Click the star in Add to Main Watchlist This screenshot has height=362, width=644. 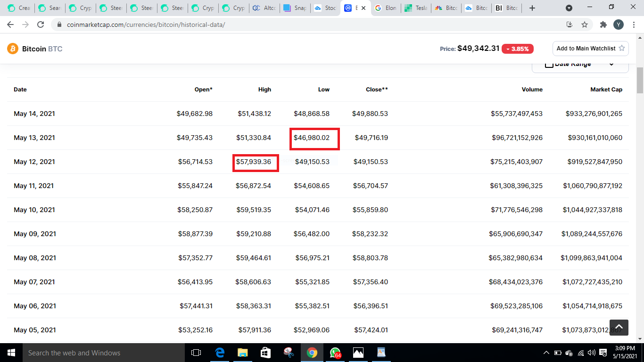(621, 48)
